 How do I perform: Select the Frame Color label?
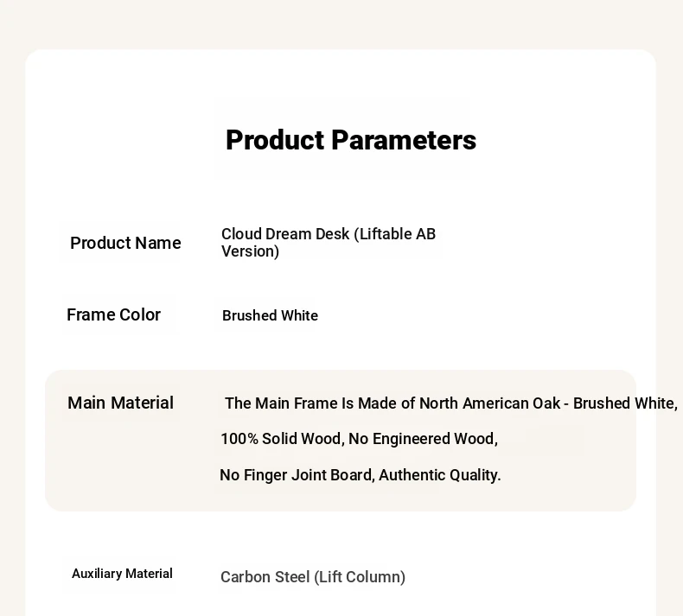click(113, 314)
